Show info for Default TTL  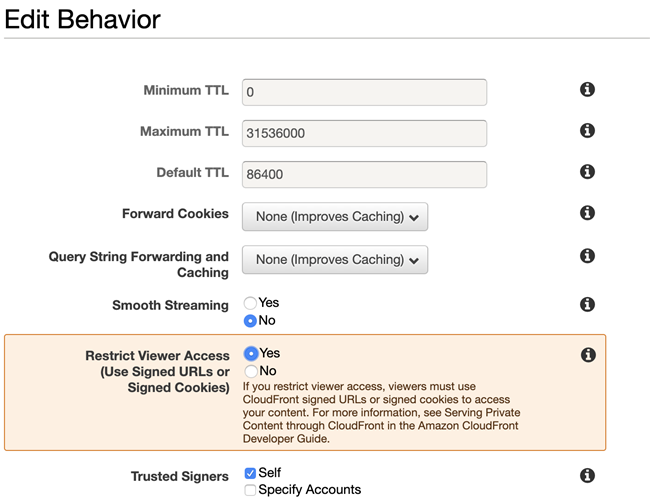[x=588, y=172]
